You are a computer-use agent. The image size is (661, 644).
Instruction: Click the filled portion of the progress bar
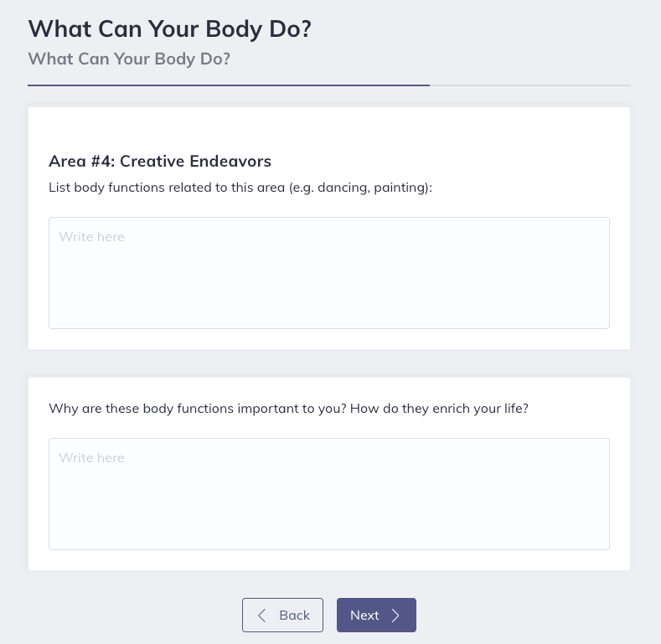pos(228,85)
